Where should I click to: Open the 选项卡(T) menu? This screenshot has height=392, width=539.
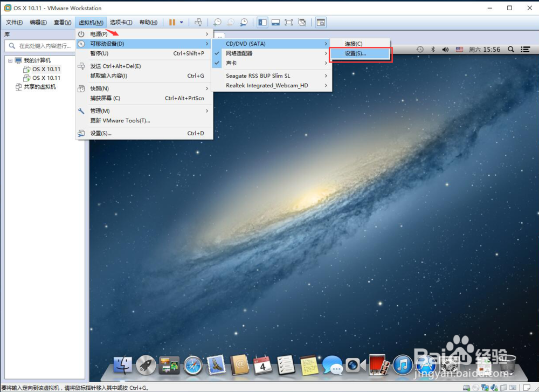click(x=121, y=22)
